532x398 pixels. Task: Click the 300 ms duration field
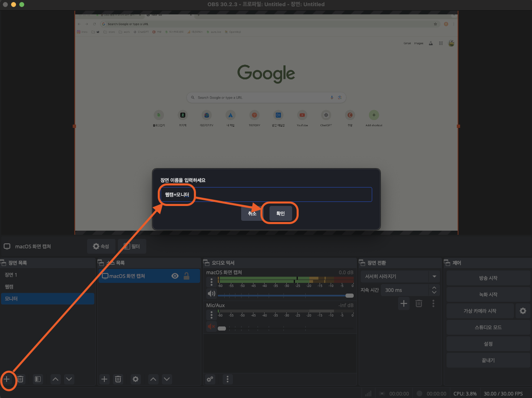(x=405, y=290)
